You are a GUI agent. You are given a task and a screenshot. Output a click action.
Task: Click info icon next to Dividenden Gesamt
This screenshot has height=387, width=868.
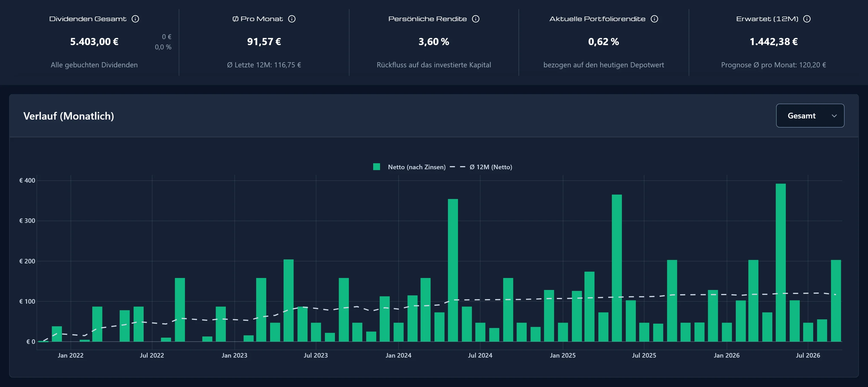click(x=135, y=19)
